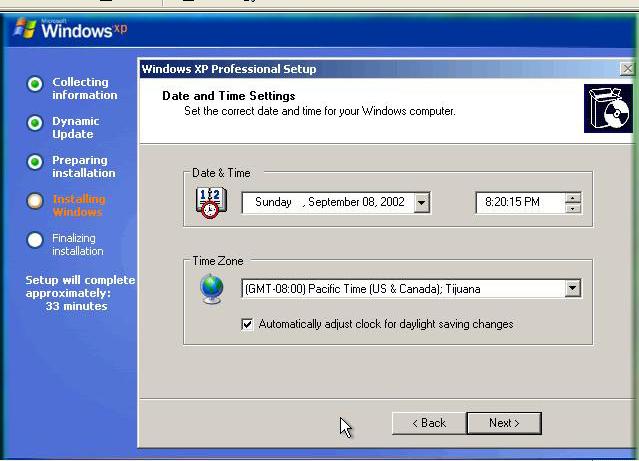Close the Windows XP Professional Setup dialog
Image resolution: width=639 pixels, height=461 pixels.
click(x=627, y=69)
